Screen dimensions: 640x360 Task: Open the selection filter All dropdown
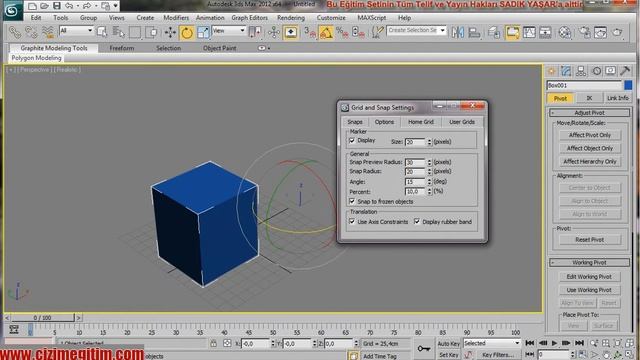(76, 31)
